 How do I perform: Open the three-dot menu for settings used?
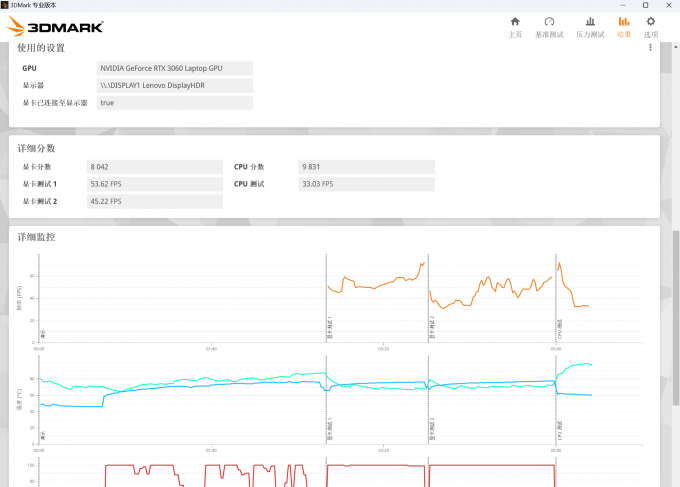click(650, 47)
